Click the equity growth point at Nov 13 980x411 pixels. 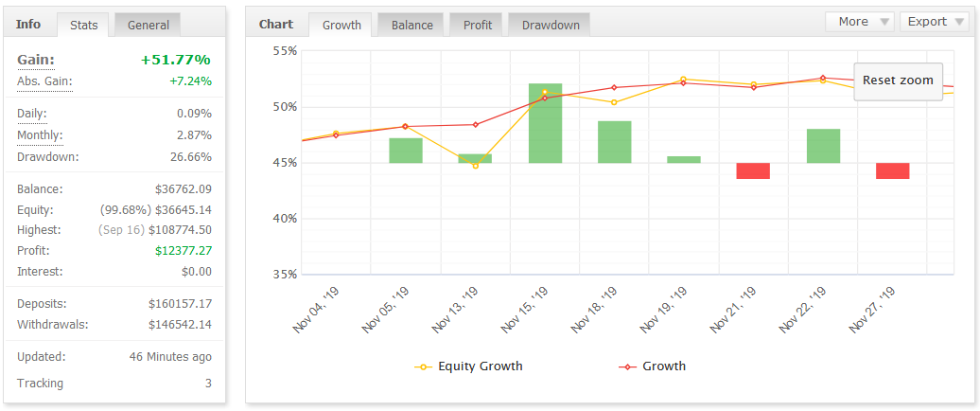475,166
